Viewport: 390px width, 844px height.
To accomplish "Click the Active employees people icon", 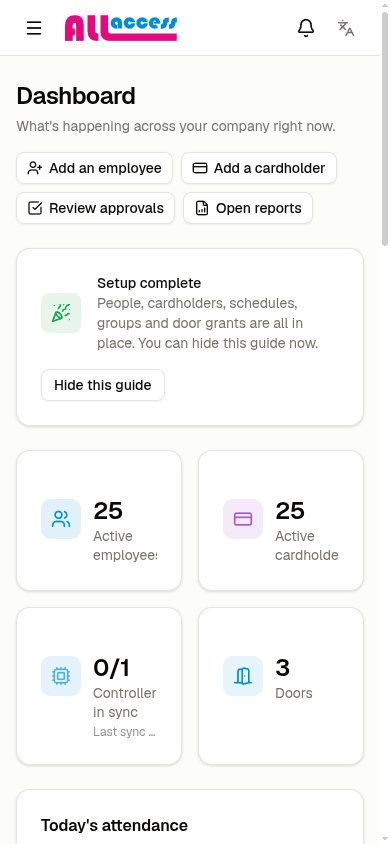I will [x=61, y=519].
